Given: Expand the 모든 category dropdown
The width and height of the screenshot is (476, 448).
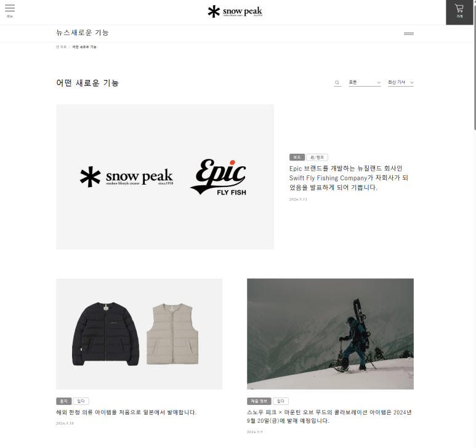Looking at the screenshot, I should 365,82.
